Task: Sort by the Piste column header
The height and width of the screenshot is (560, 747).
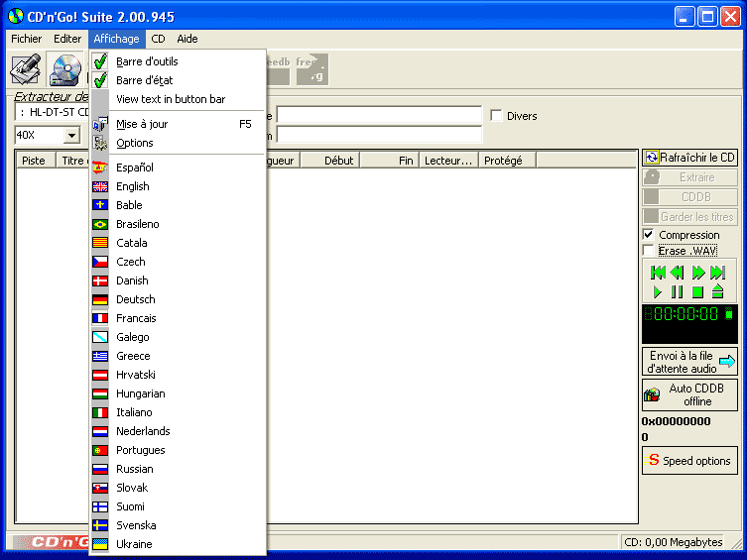Action: pyautogui.click(x=36, y=161)
